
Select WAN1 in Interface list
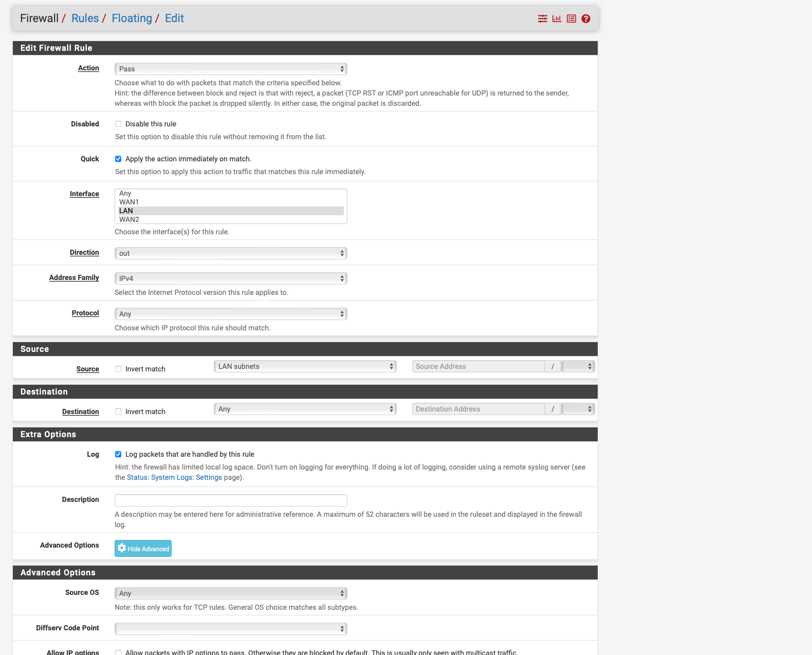point(231,202)
